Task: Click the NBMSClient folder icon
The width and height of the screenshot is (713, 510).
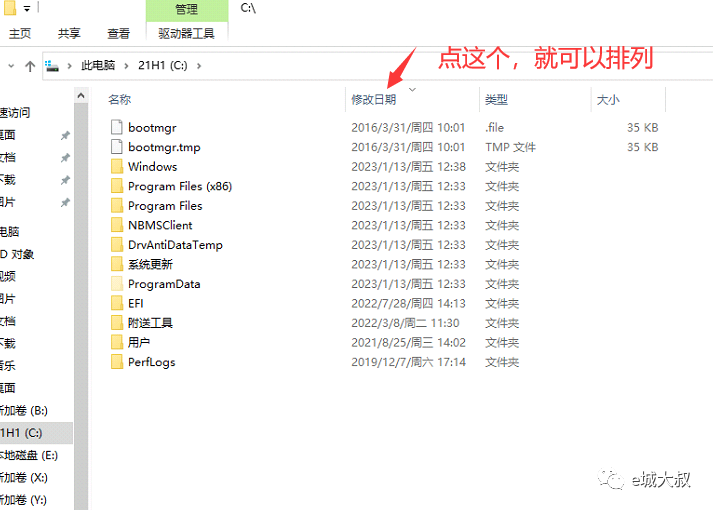Action: tap(117, 225)
